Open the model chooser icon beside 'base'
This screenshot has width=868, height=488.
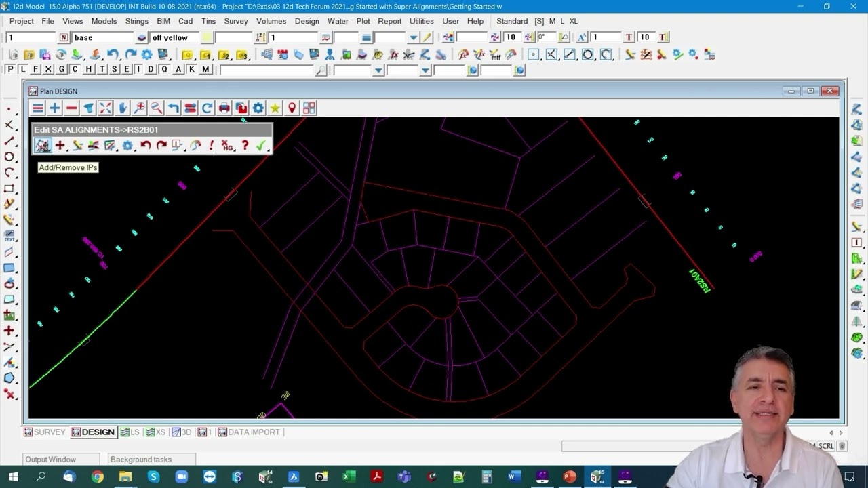click(141, 38)
